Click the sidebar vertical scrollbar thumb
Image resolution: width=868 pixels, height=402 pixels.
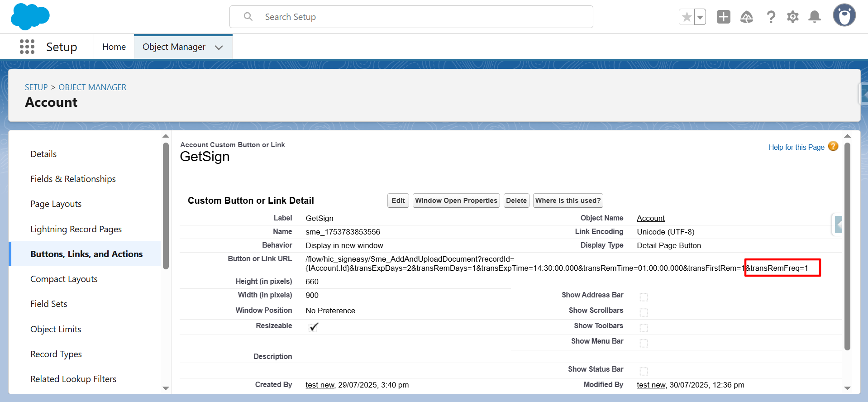[166, 206]
